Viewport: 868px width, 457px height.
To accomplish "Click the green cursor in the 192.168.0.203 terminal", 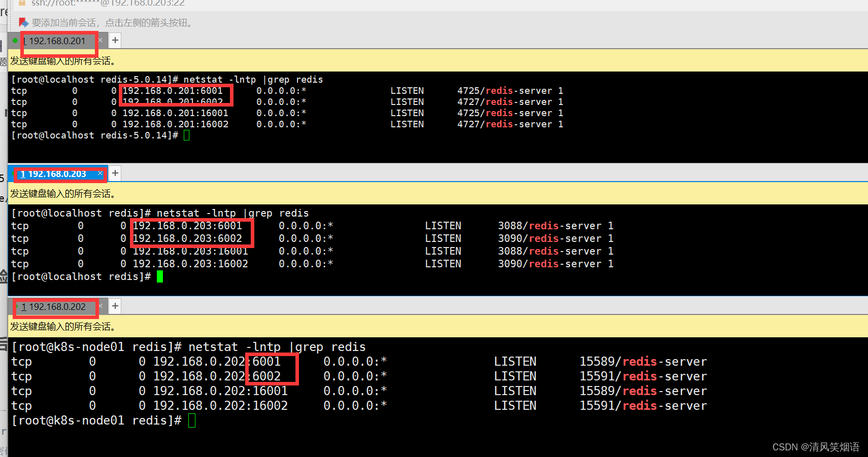I will pyautogui.click(x=160, y=276).
